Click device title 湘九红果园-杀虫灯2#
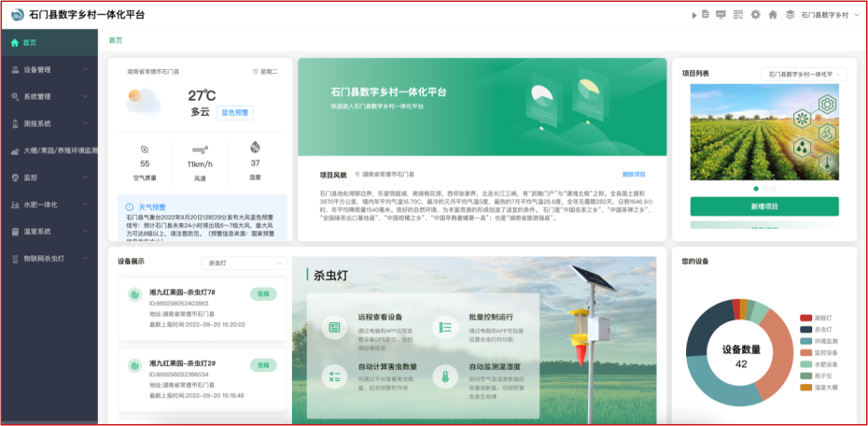 (182, 363)
